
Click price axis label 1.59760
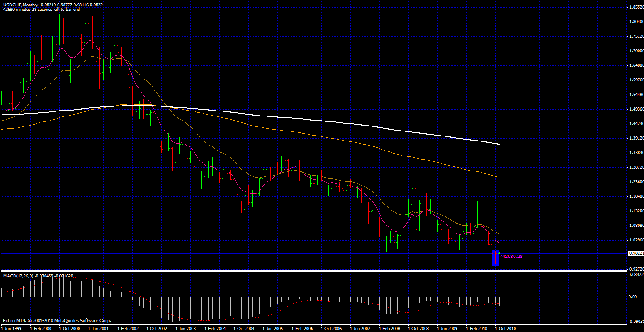click(636, 80)
